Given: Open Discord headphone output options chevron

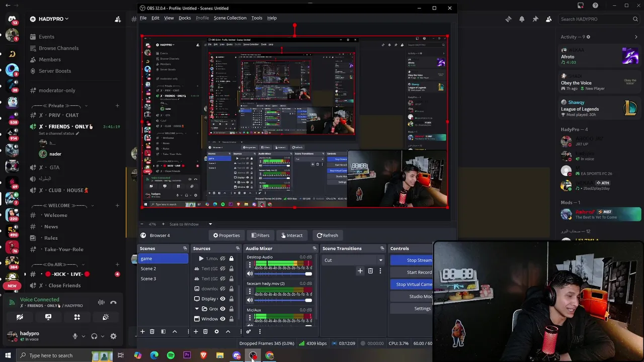Looking at the screenshot, I should [102, 336].
